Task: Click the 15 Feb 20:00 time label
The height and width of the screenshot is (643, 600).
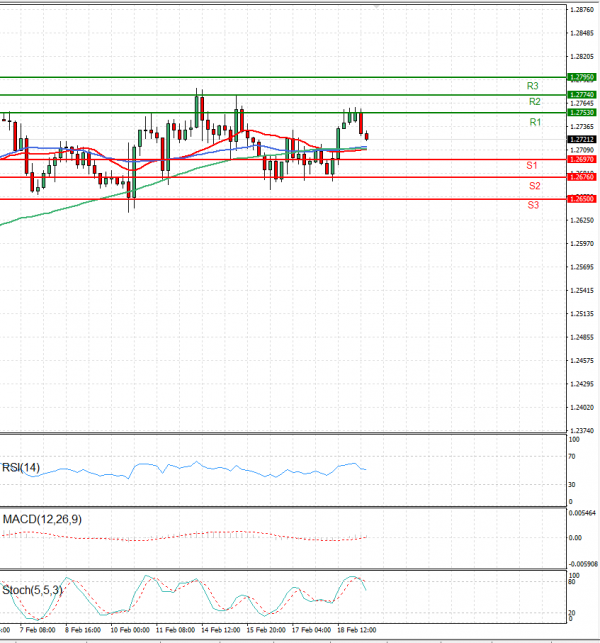Action: point(266,630)
